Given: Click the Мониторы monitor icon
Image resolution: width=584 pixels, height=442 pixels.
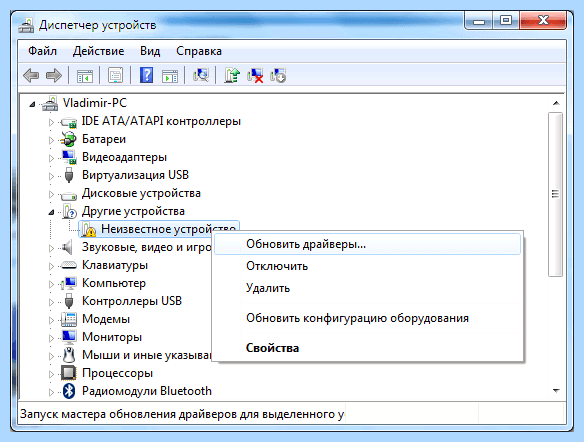Looking at the screenshot, I should point(69,337).
